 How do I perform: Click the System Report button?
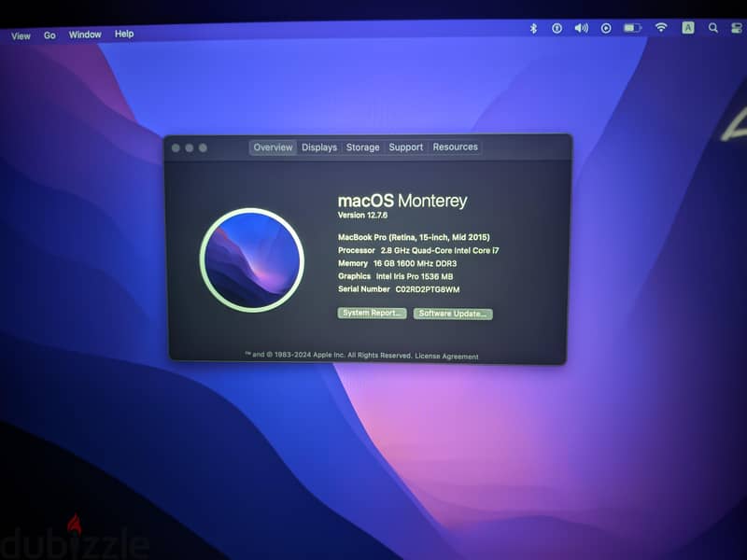click(x=372, y=313)
